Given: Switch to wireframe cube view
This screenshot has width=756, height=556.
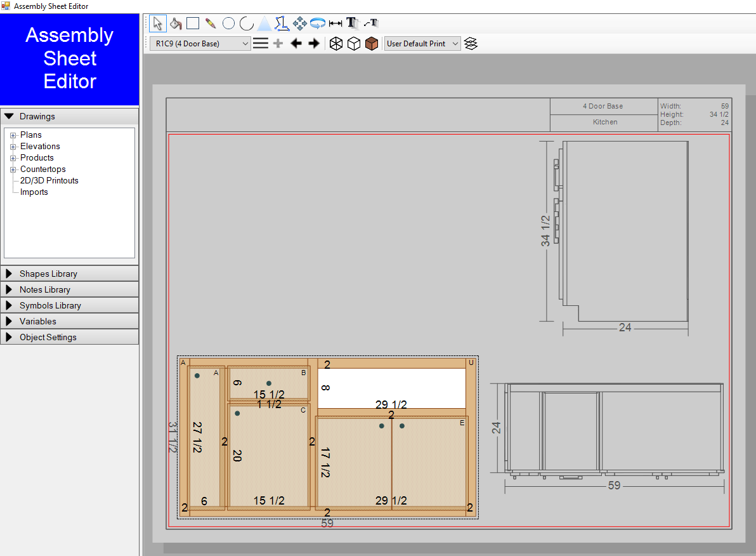Looking at the screenshot, I should [x=336, y=44].
